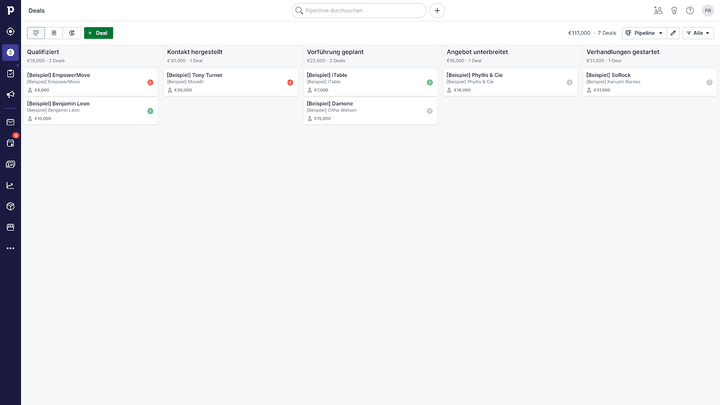Click the invite users icon in header
The image size is (720, 405).
(658, 10)
